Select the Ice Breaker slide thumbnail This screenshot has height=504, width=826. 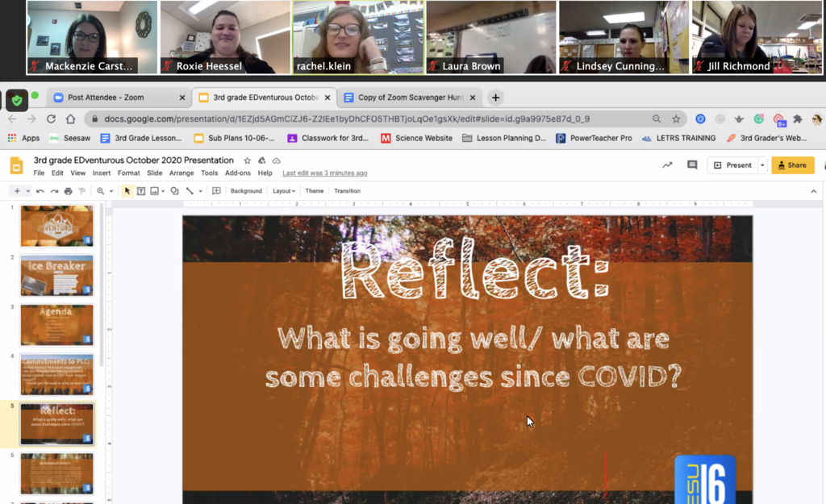(56, 276)
